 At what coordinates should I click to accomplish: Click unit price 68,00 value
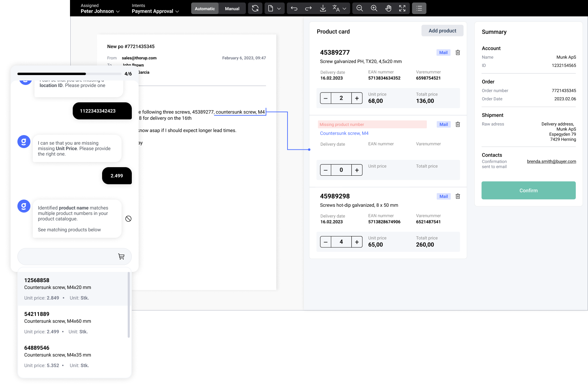[x=375, y=101]
